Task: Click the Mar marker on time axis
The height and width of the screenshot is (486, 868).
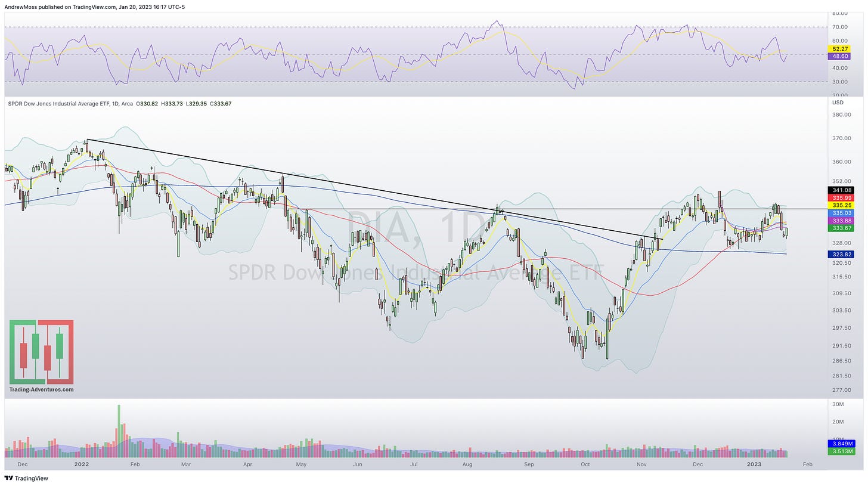Action: [x=186, y=463]
